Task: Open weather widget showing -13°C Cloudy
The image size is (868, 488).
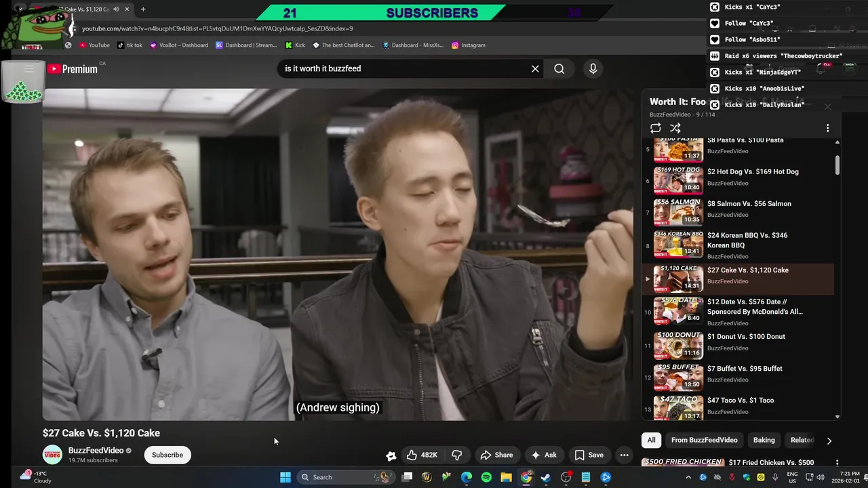Action: [x=35, y=477]
